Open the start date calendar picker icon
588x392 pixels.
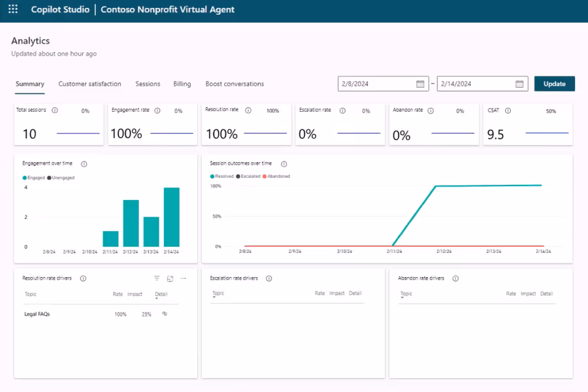(420, 84)
